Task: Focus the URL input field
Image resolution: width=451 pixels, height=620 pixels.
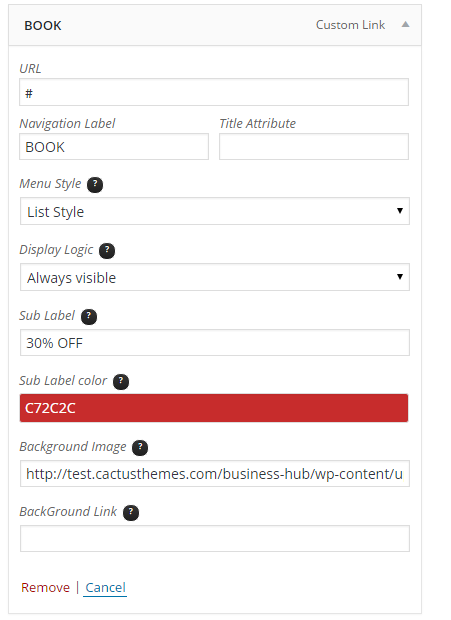Action: point(214,92)
